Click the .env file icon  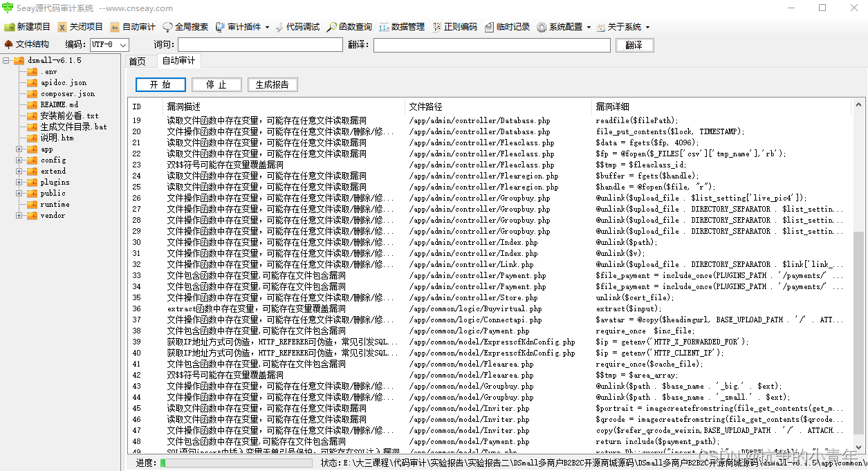pyautogui.click(x=32, y=71)
